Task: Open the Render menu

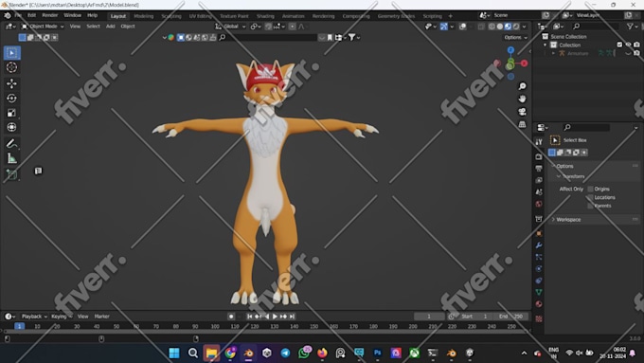Action: point(49,15)
